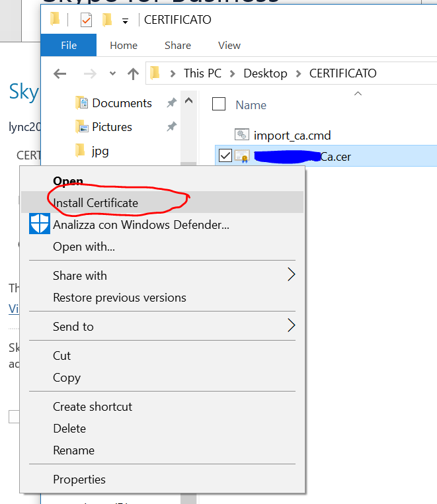Image resolution: width=437 pixels, height=504 pixels.
Task: Click the import_ca.cmd file icon
Action: [x=241, y=136]
